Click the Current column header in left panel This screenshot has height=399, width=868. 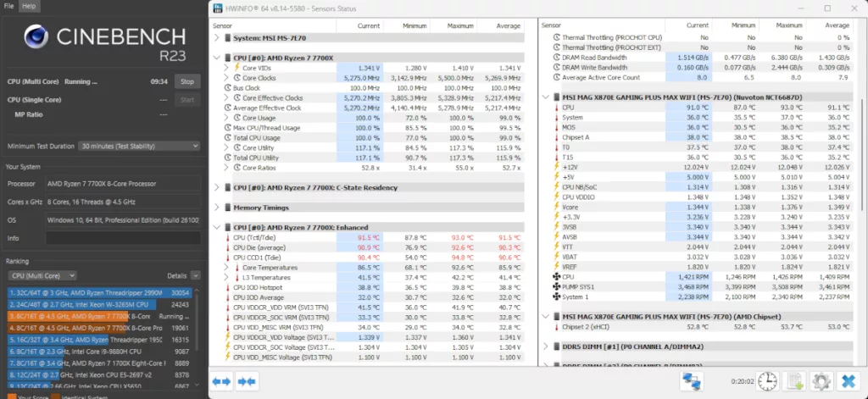tap(369, 26)
